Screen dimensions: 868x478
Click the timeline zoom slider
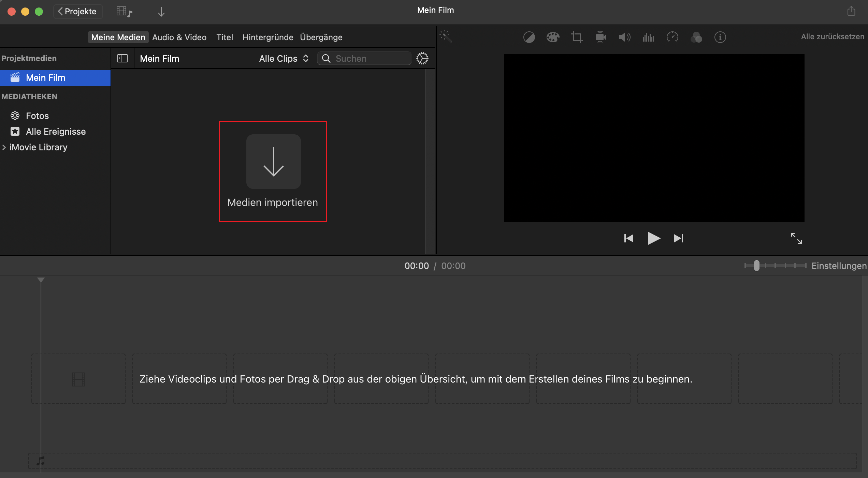(756, 266)
